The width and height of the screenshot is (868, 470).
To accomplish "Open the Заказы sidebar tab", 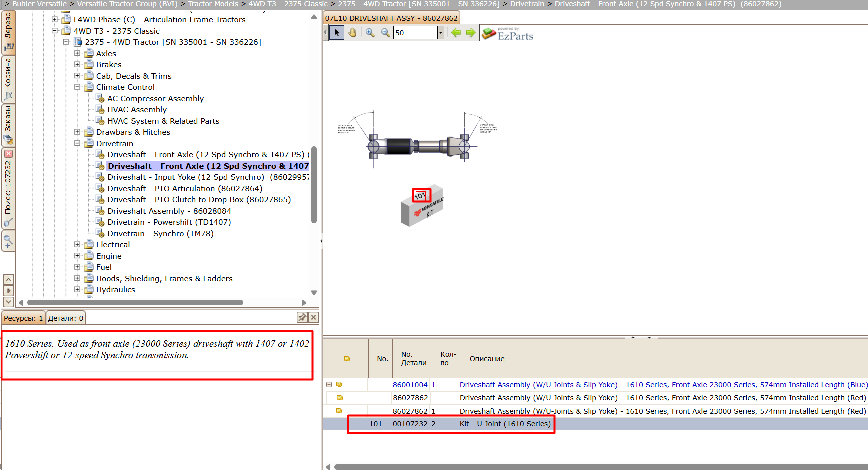I will pyautogui.click(x=8, y=125).
